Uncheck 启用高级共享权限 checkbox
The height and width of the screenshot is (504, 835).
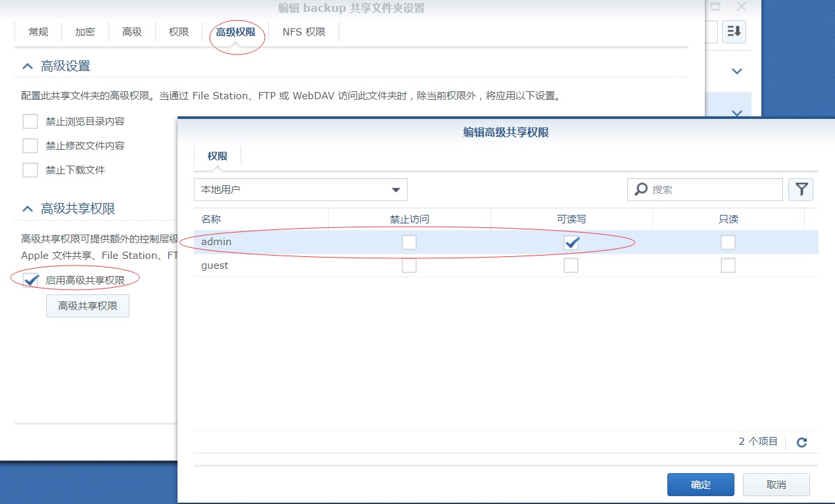30,281
